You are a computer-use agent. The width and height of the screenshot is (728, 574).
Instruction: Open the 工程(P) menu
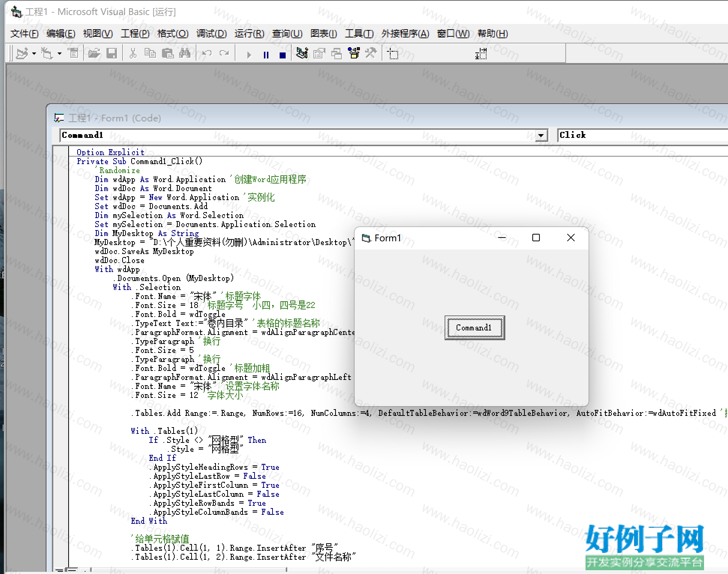pyautogui.click(x=135, y=34)
